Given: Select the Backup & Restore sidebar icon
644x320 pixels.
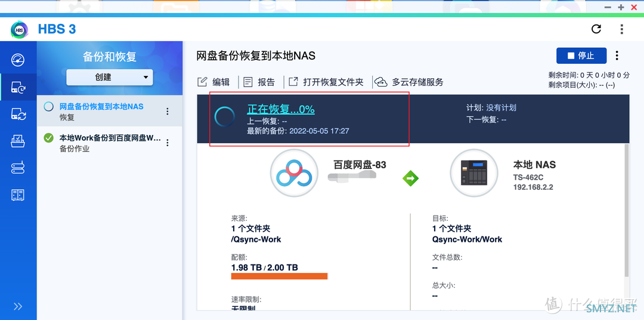Looking at the screenshot, I should pos(18,87).
